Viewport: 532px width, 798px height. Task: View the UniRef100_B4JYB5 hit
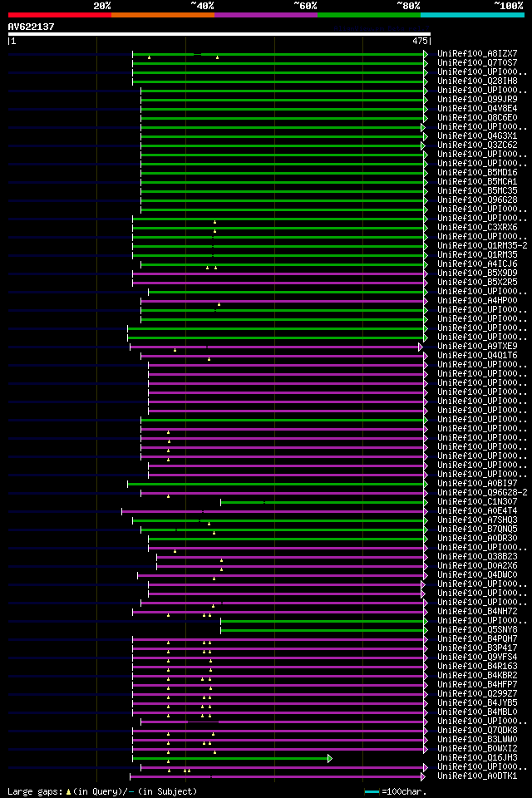477,703
